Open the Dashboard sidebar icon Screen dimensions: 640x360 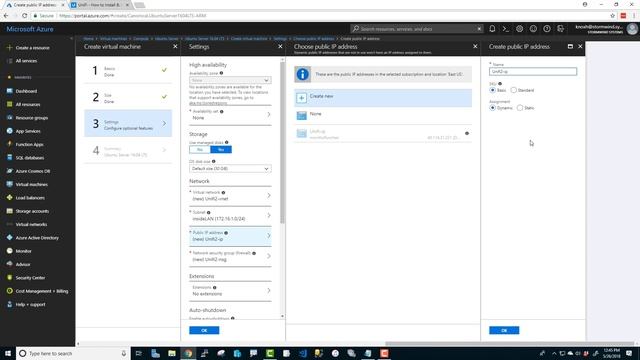coord(9,91)
